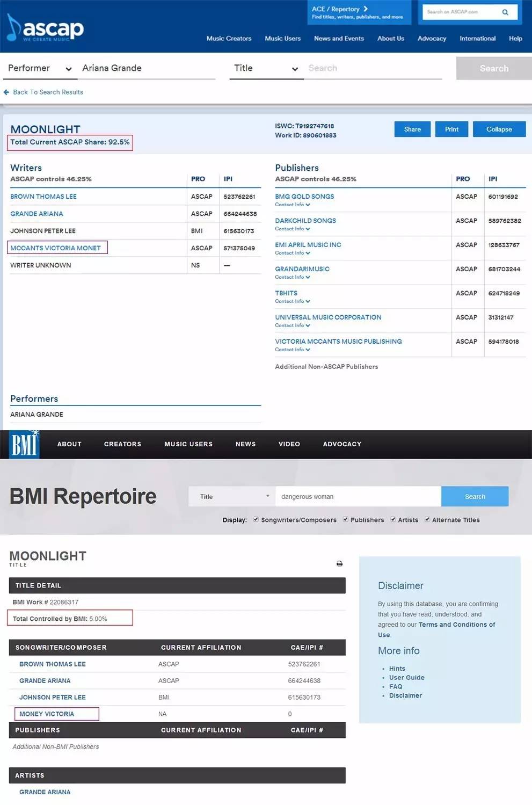The height and width of the screenshot is (805, 532).
Task: Click the BMI logo
Action: 24,444
